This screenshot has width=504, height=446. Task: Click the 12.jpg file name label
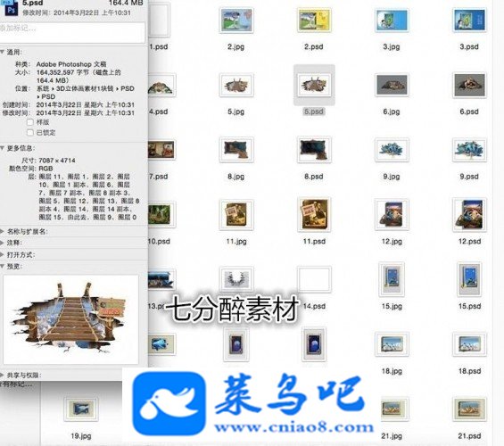click(x=392, y=242)
